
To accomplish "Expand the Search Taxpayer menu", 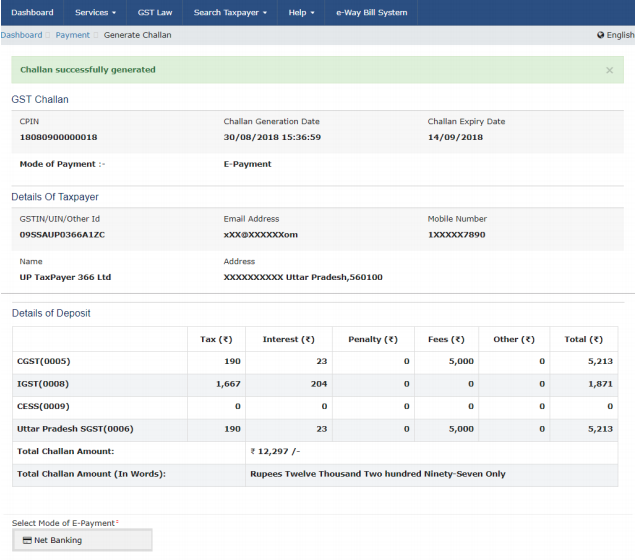I will pos(230,12).
